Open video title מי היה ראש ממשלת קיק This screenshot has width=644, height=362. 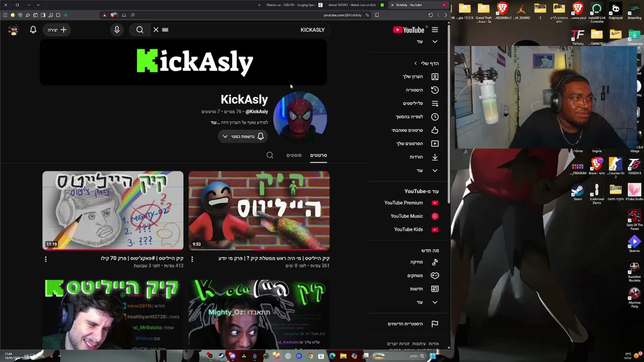274,258
